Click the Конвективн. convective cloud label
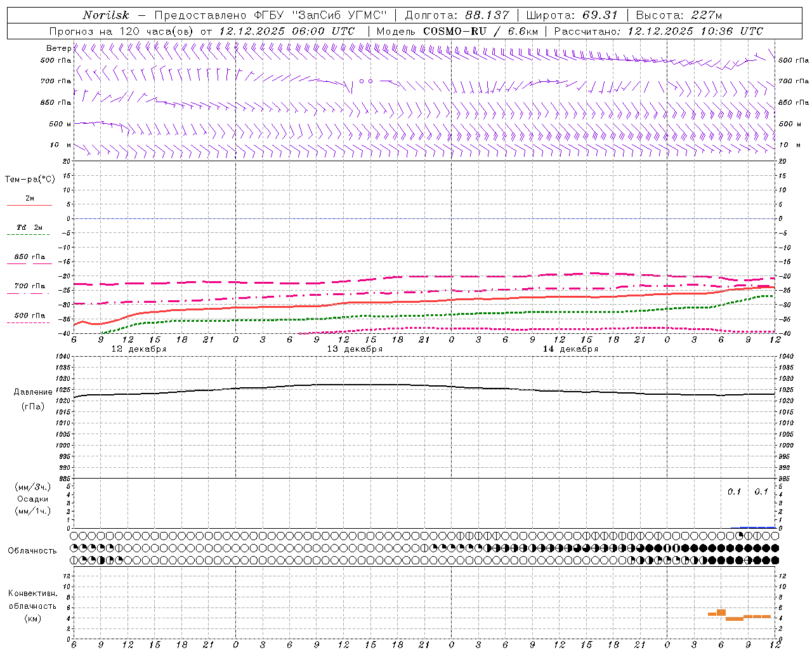The image size is (812, 650). click(32, 594)
